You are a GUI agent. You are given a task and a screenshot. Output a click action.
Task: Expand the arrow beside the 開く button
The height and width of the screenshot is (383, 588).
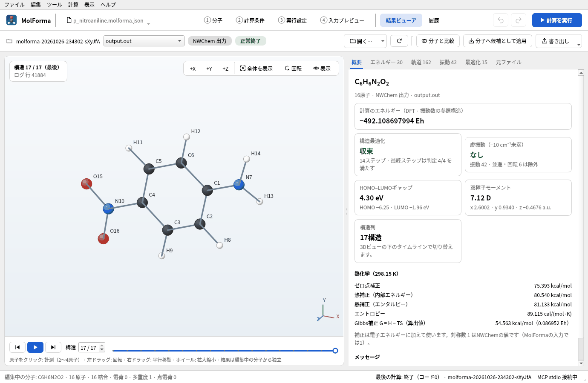tap(383, 41)
